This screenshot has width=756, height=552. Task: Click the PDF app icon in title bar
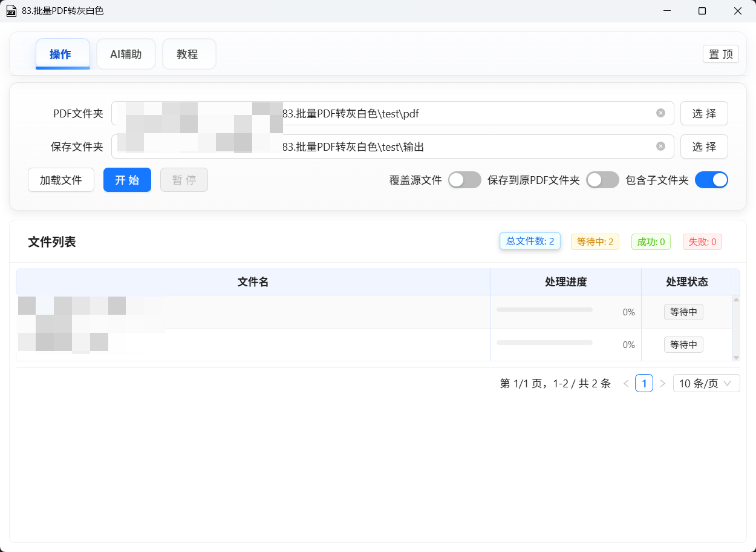pos(11,10)
